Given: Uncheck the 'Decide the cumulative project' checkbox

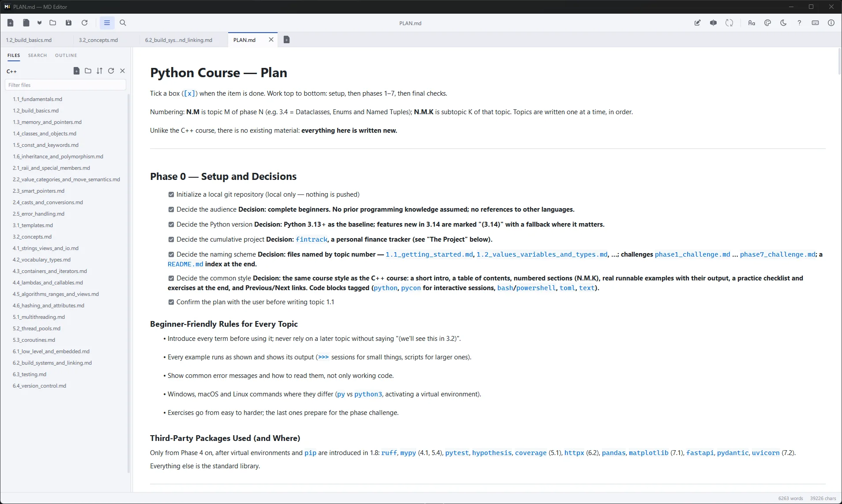Looking at the screenshot, I should click(x=171, y=239).
